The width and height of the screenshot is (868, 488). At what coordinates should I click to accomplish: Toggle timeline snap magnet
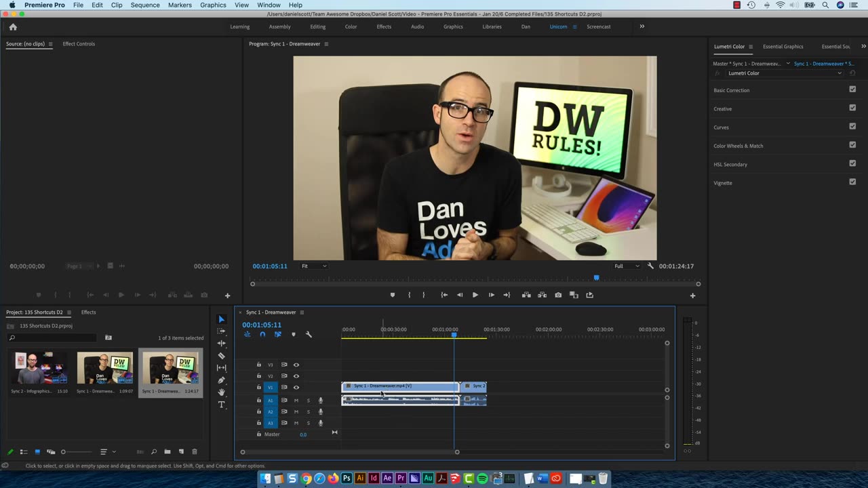(262, 334)
